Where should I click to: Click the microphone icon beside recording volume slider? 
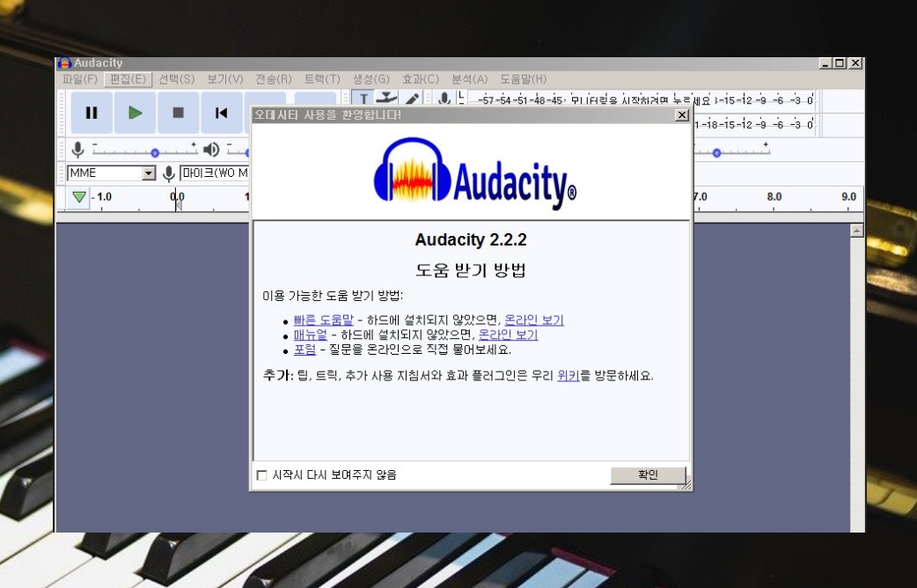click(77, 150)
